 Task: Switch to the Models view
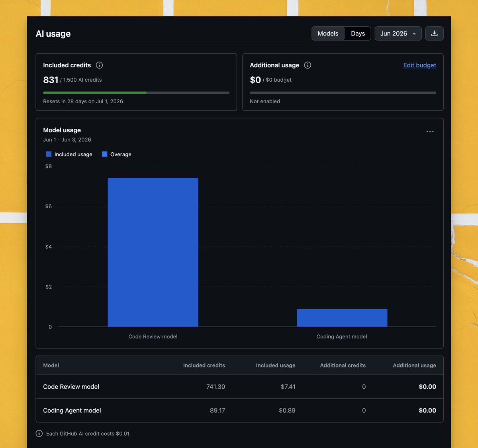click(x=328, y=33)
